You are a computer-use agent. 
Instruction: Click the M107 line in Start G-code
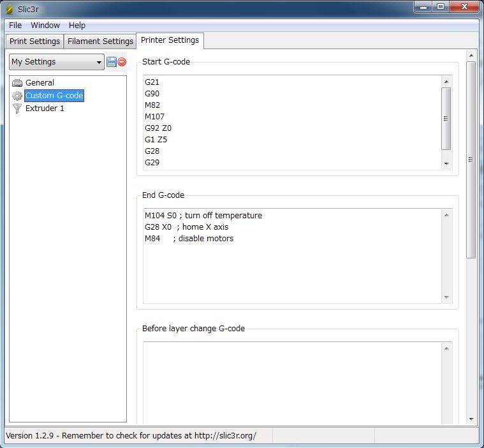coord(155,117)
